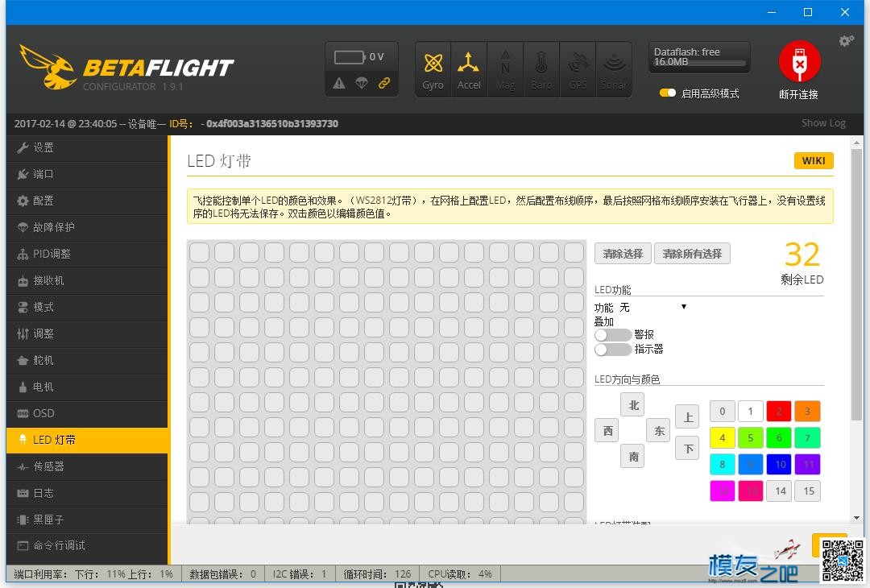Pick color swatch 0
This screenshot has width=870, height=588.
tap(723, 412)
